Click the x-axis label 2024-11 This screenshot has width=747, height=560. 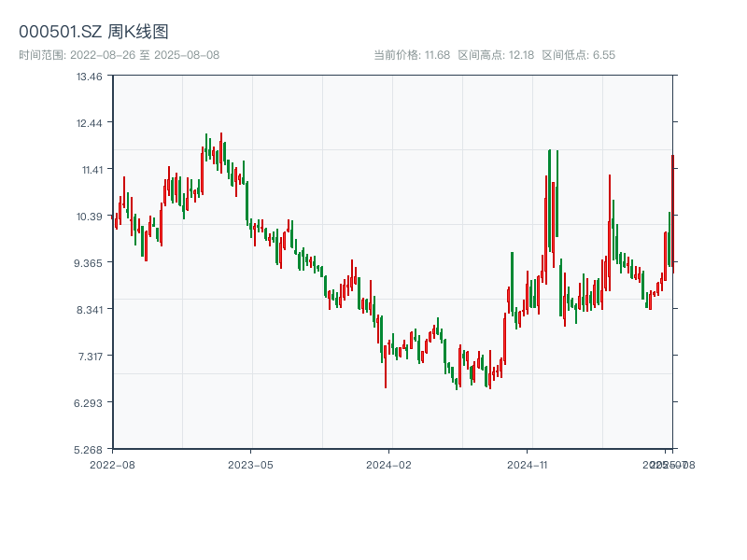point(527,465)
